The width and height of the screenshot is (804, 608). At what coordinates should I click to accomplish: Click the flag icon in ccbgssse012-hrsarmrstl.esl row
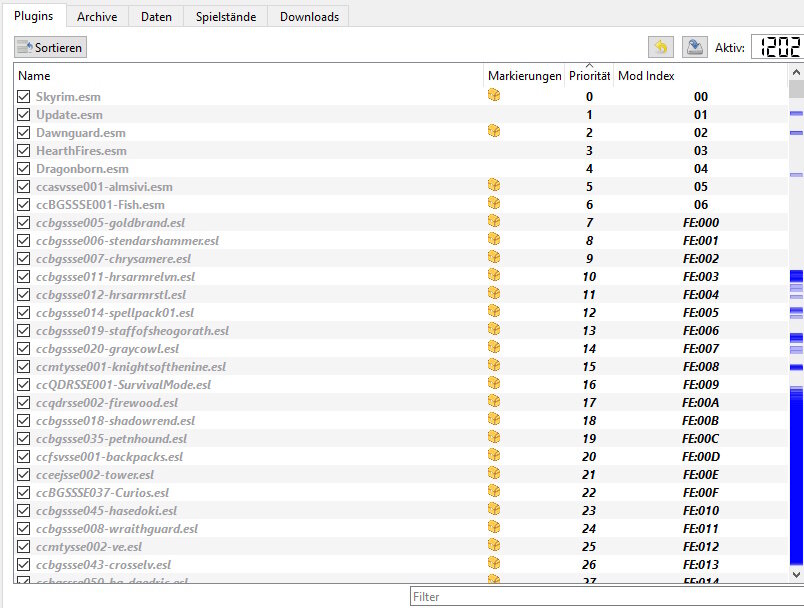494,293
